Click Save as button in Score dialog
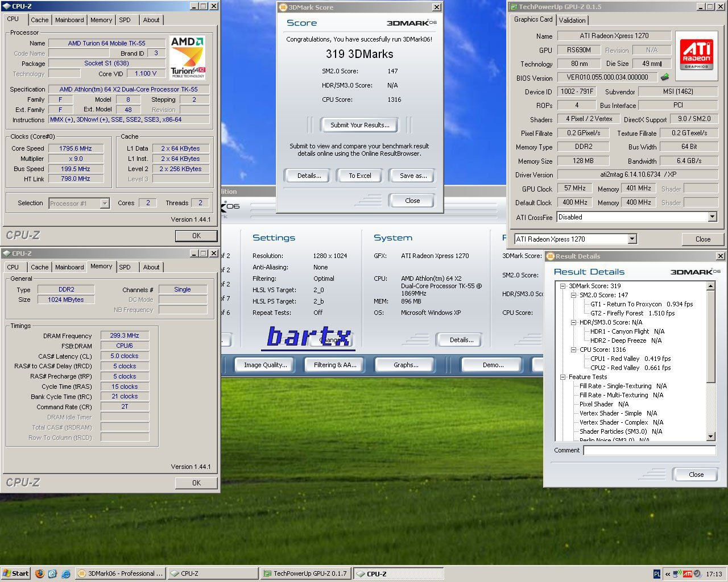Image resolution: width=728 pixels, height=582 pixels. [413, 176]
